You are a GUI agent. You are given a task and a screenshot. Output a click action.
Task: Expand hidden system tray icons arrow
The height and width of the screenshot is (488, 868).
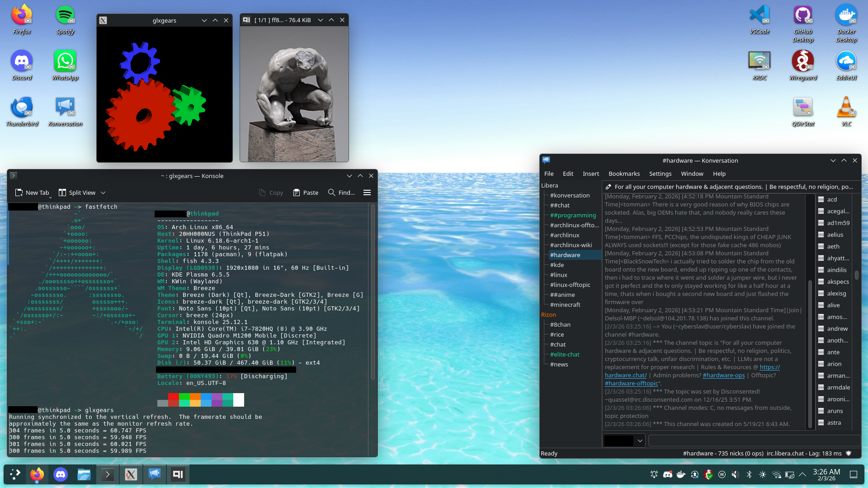pyautogui.click(x=802, y=474)
